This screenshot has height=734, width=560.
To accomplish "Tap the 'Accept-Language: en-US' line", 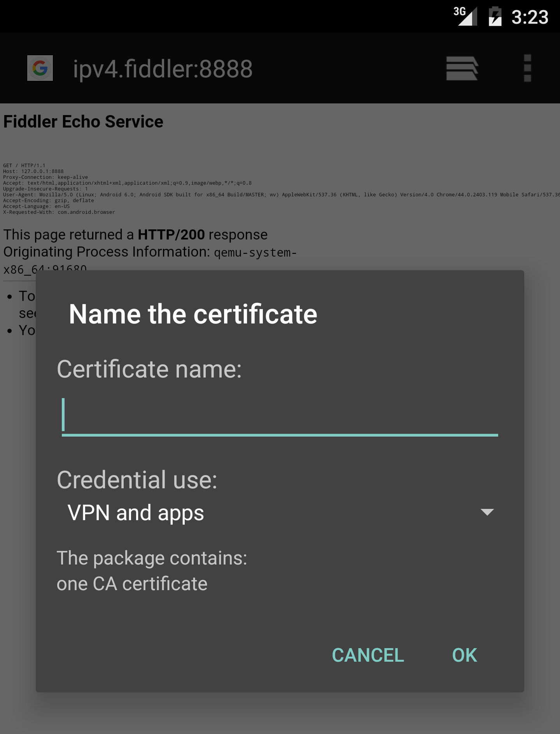I will coord(37,206).
